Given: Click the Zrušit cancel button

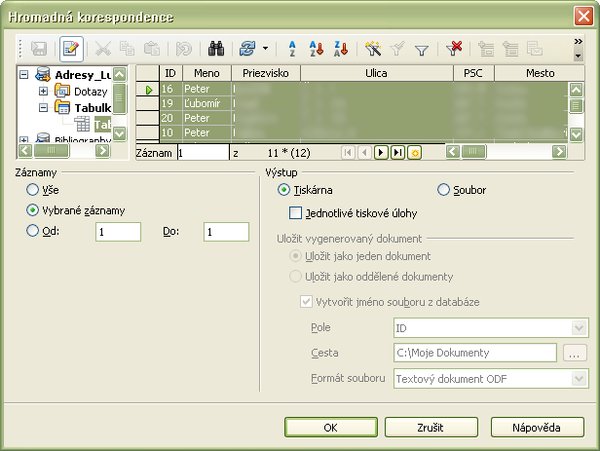Looking at the screenshot, I should click(431, 427).
